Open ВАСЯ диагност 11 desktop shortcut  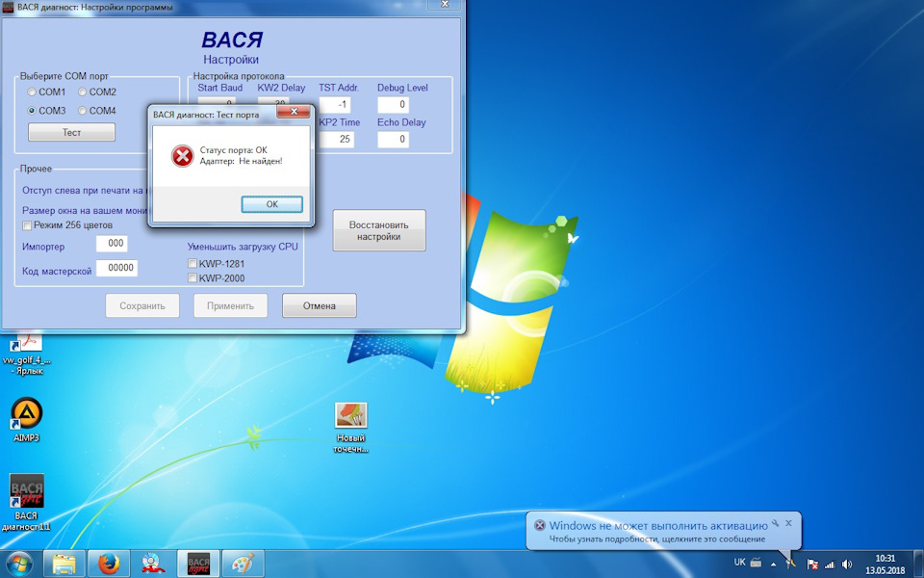(x=27, y=503)
